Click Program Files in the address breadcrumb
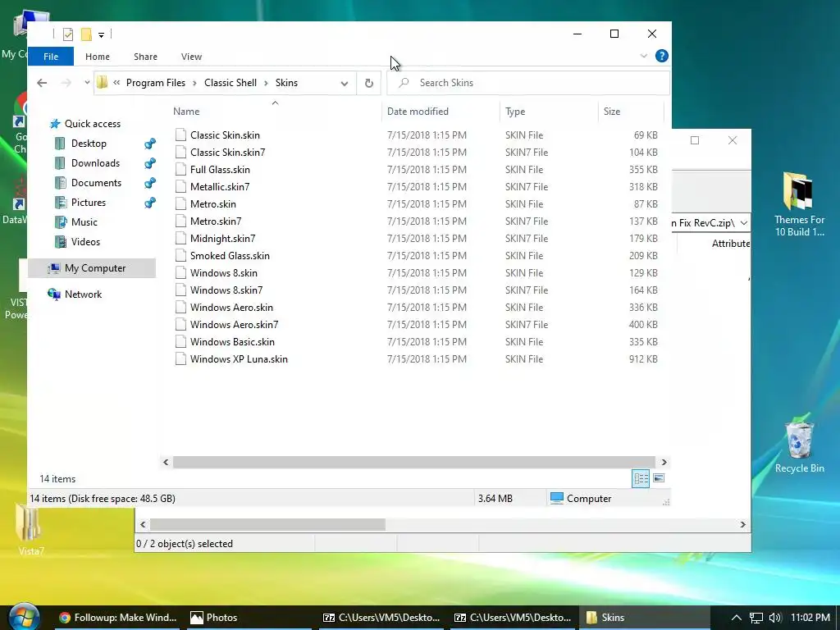 pyautogui.click(x=155, y=83)
